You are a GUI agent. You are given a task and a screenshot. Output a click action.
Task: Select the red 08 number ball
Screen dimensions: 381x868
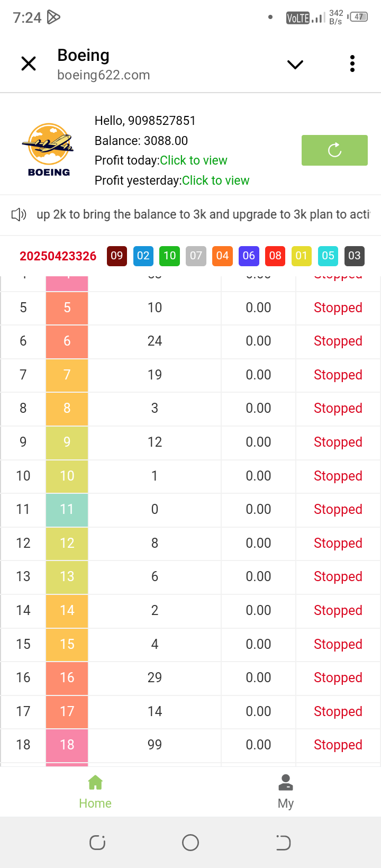[275, 256]
